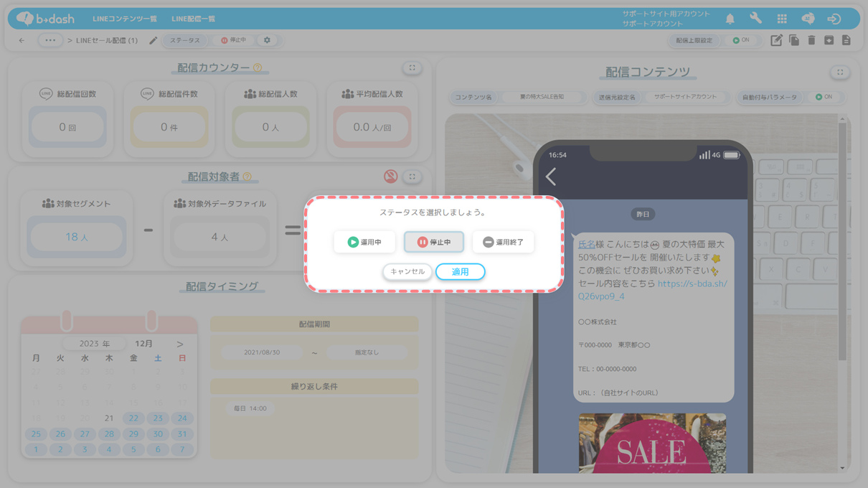Open the chat support icon
868x488 pixels.
pos(808,19)
